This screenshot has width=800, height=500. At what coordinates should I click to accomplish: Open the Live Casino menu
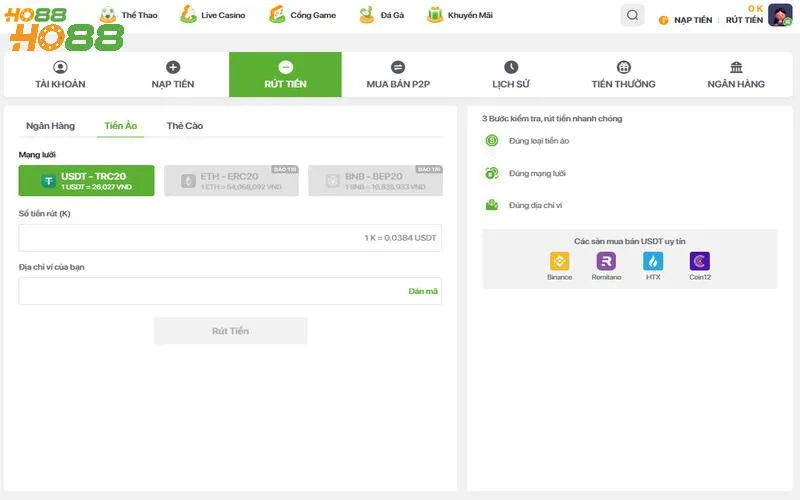coord(212,15)
